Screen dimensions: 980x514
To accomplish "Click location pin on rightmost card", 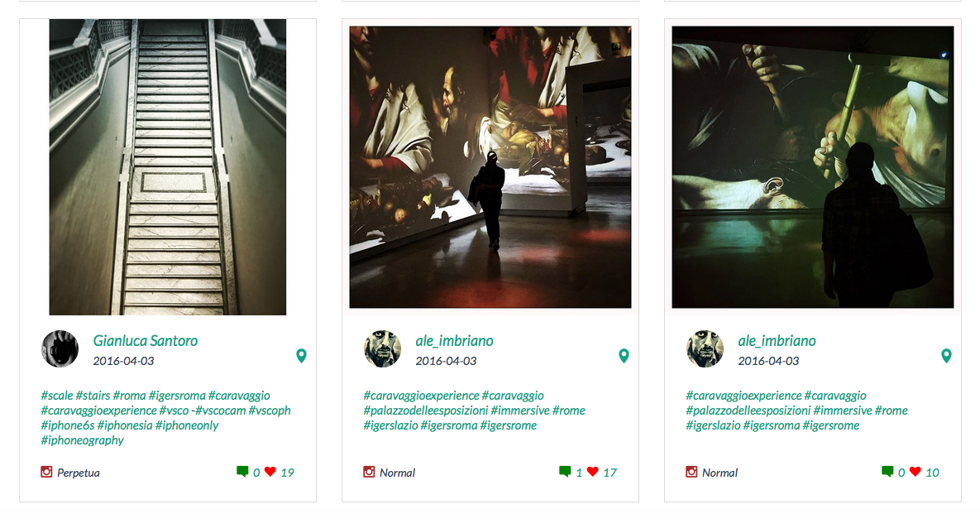I will tap(946, 356).
